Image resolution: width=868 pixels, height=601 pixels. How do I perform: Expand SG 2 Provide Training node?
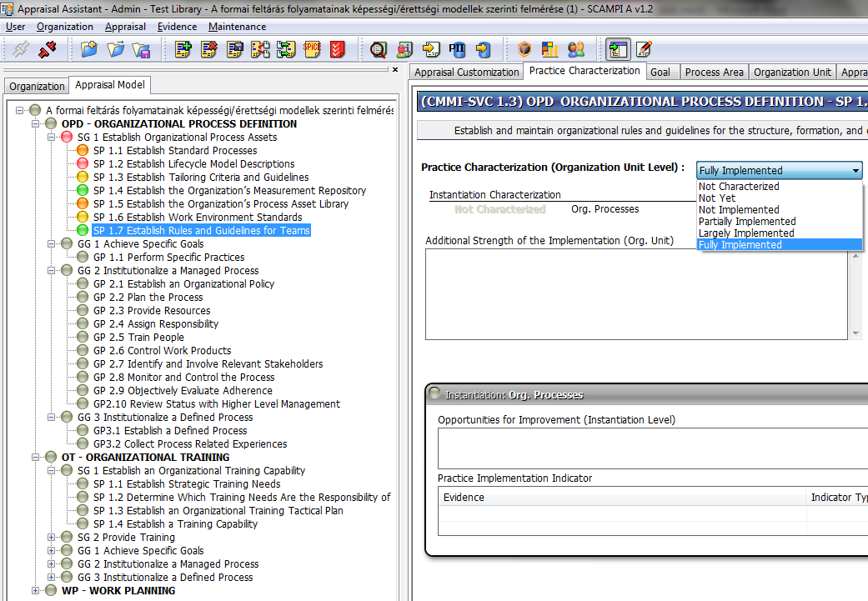click(x=52, y=538)
